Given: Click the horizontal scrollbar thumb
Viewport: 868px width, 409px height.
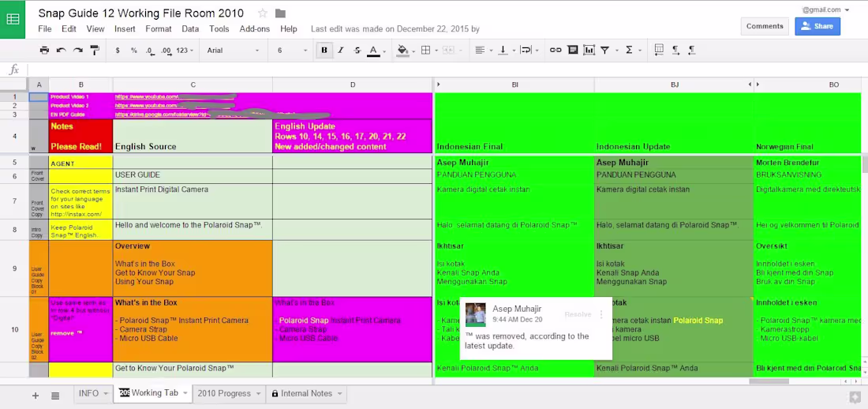Looking at the screenshot, I should coord(769,381).
